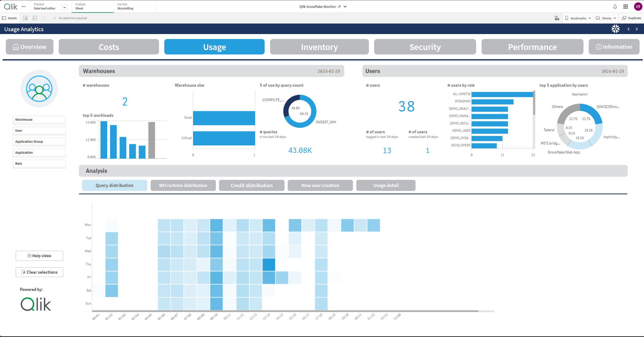
Task: Open smart search with the magnifier icon
Action: pyautogui.click(x=25, y=18)
